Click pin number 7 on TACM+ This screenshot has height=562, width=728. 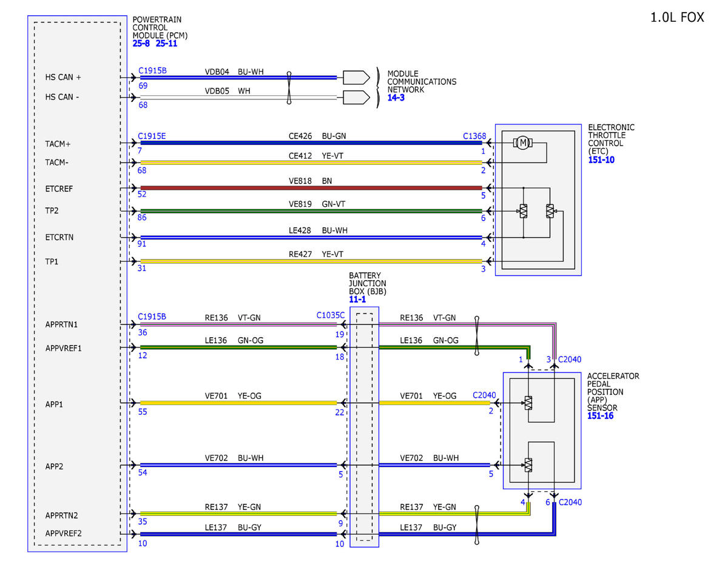pyautogui.click(x=140, y=152)
